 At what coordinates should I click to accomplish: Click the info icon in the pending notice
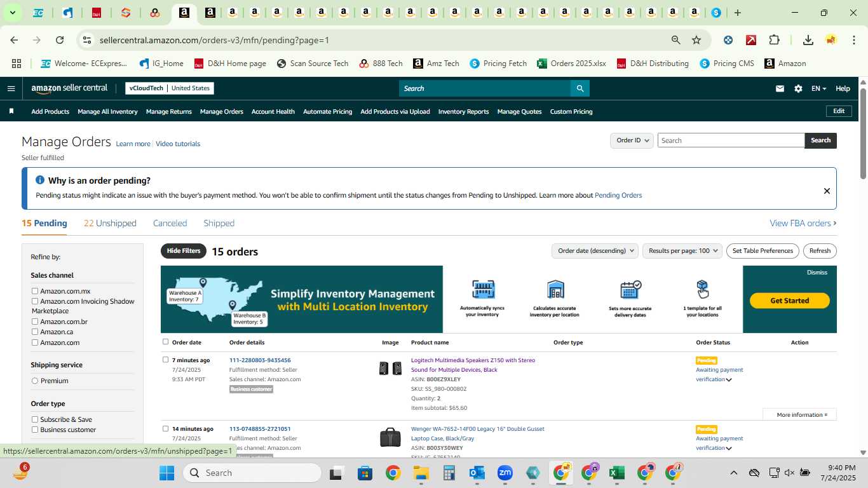pos(40,180)
